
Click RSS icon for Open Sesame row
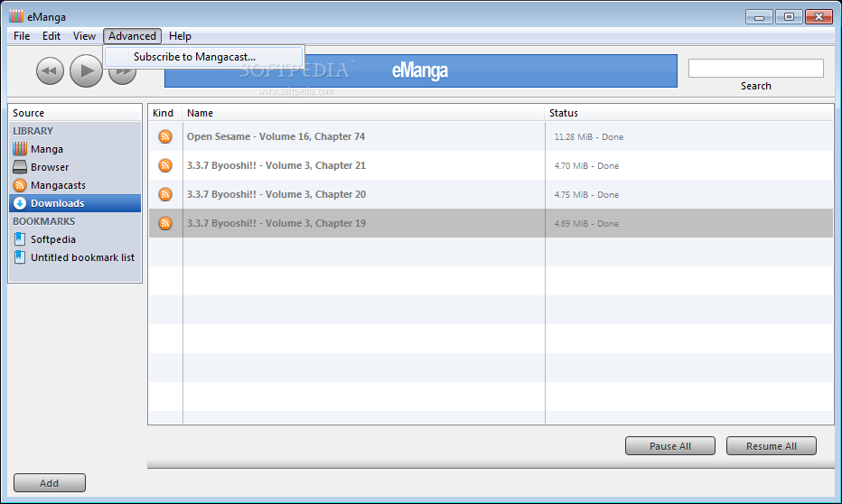point(165,137)
